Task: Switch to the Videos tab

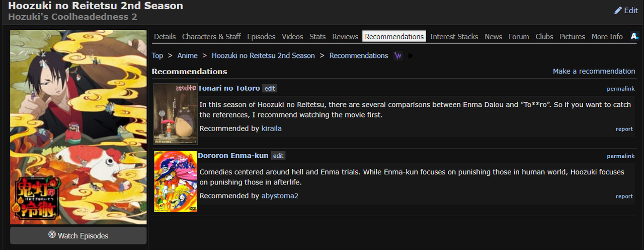Action: point(292,36)
